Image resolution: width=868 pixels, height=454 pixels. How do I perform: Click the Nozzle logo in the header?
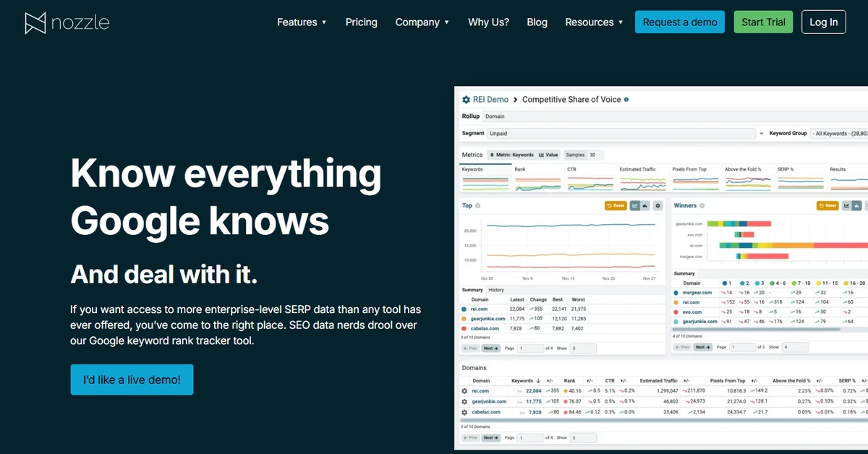(67, 22)
